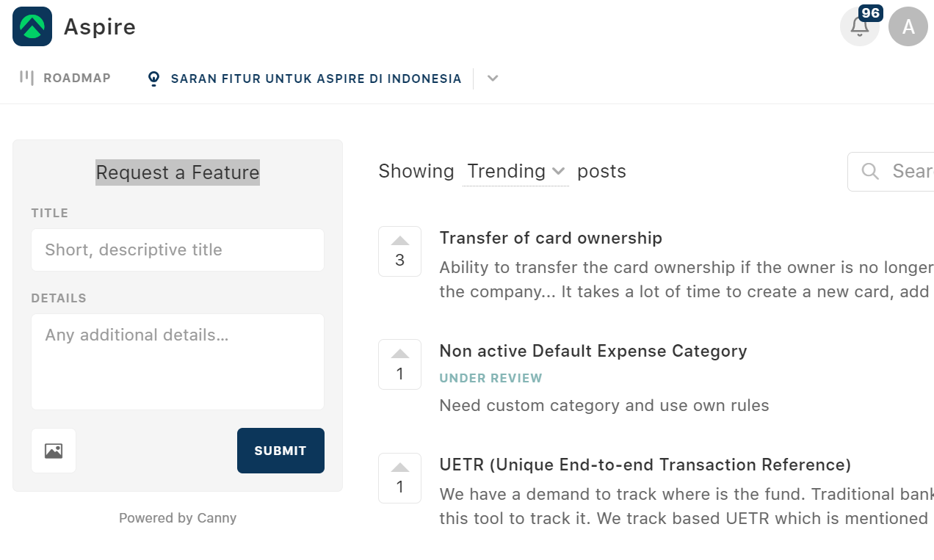Viewport: 934px width, 560px height.
Task: Open the notifications bell icon
Action: [x=860, y=26]
